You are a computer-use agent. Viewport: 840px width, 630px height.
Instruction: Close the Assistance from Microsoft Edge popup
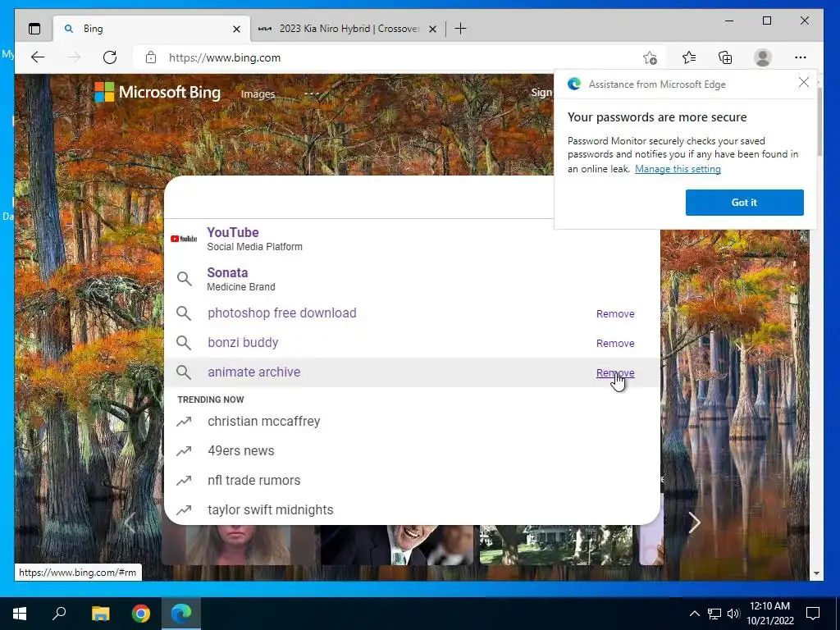tap(804, 82)
